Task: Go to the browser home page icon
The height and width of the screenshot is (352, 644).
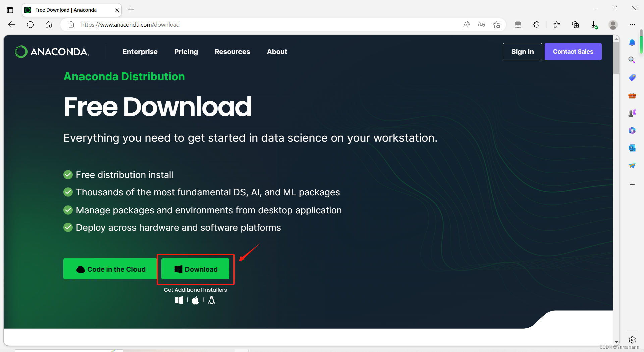Action: [x=49, y=24]
